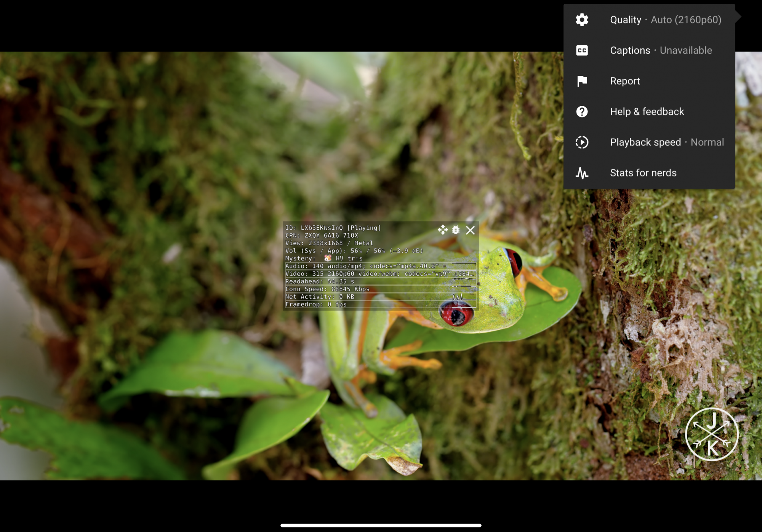Close the stats for nerds overlay

point(471,230)
